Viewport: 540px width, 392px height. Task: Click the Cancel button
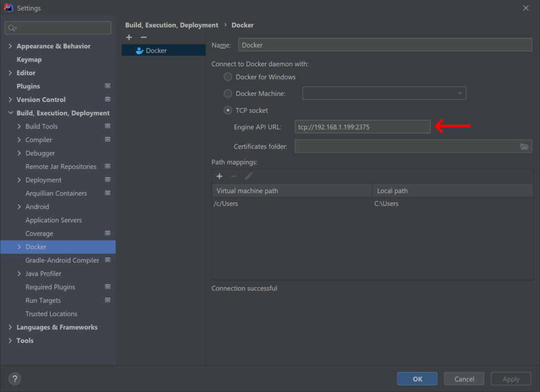(464, 379)
